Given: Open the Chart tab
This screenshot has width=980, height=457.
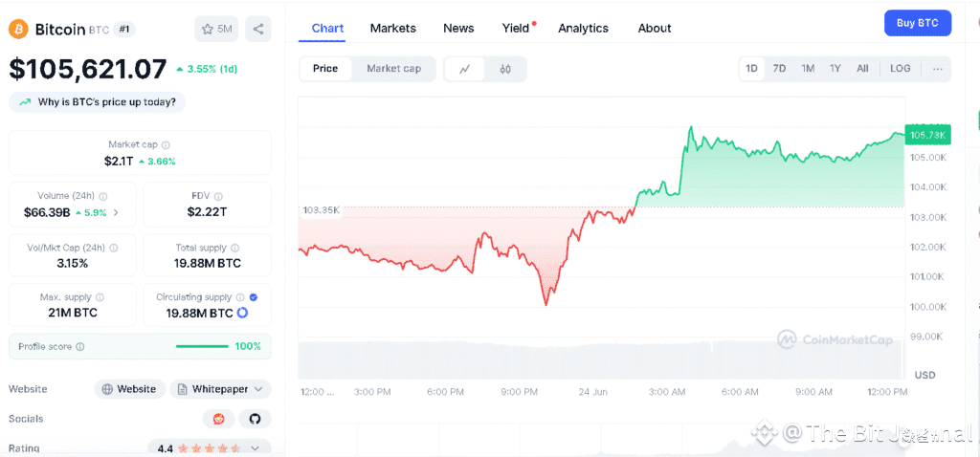Looking at the screenshot, I should tap(327, 28).
